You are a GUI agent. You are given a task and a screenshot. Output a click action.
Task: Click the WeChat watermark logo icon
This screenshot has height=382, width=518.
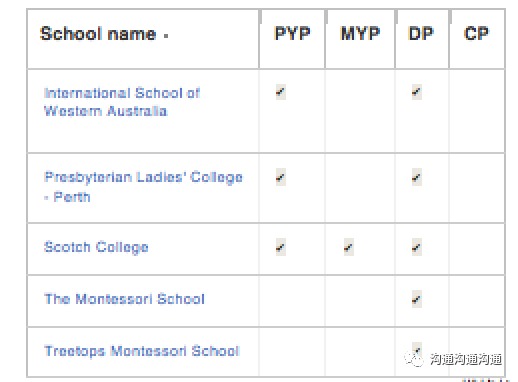point(414,359)
